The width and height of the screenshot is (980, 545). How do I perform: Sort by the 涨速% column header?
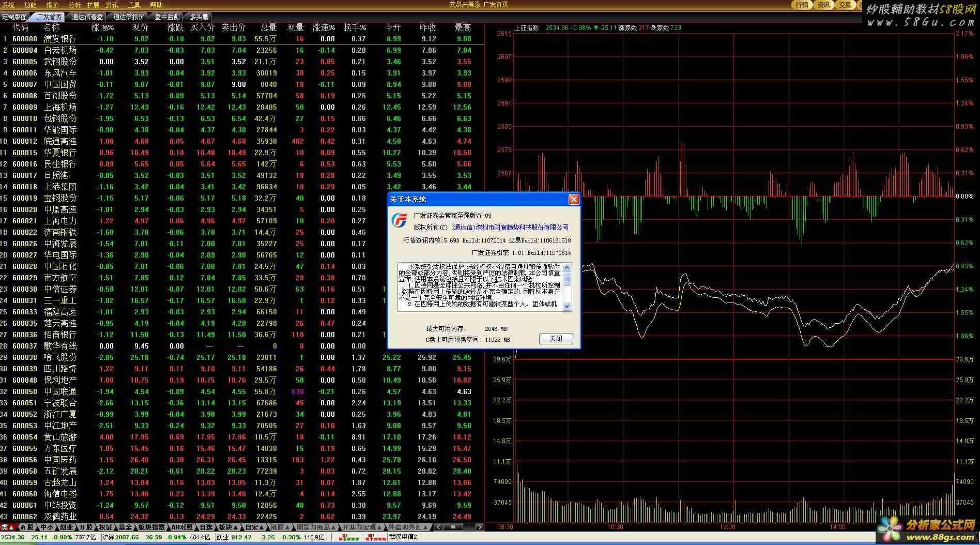324,27
